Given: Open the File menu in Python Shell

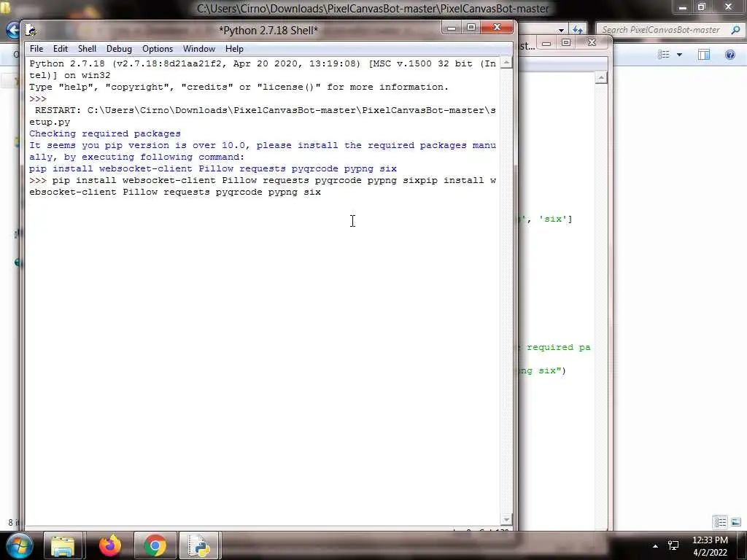Looking at the screenshot, I should (36, 49).
